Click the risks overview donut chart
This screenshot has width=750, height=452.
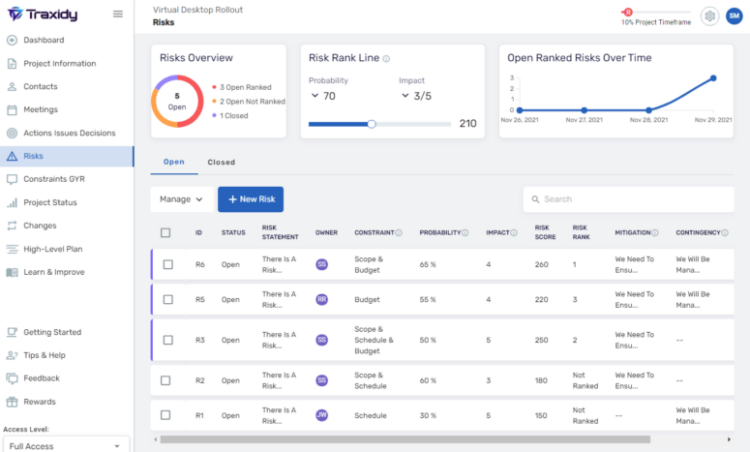(x=177, y=101)
